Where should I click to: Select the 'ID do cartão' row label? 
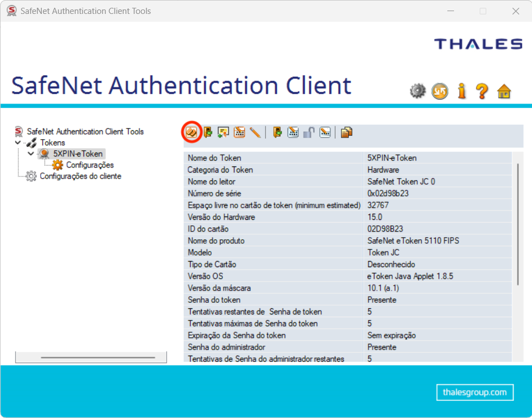tap(208, 229)
